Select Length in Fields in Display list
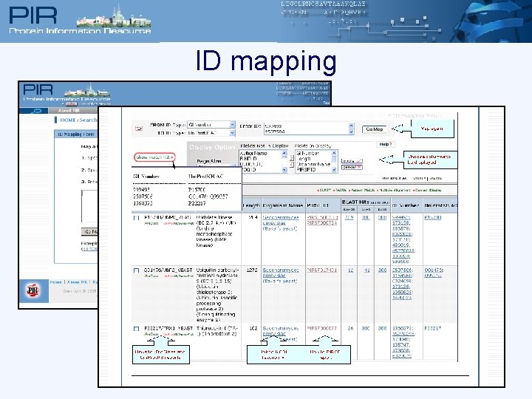 [x=304, y=158]
